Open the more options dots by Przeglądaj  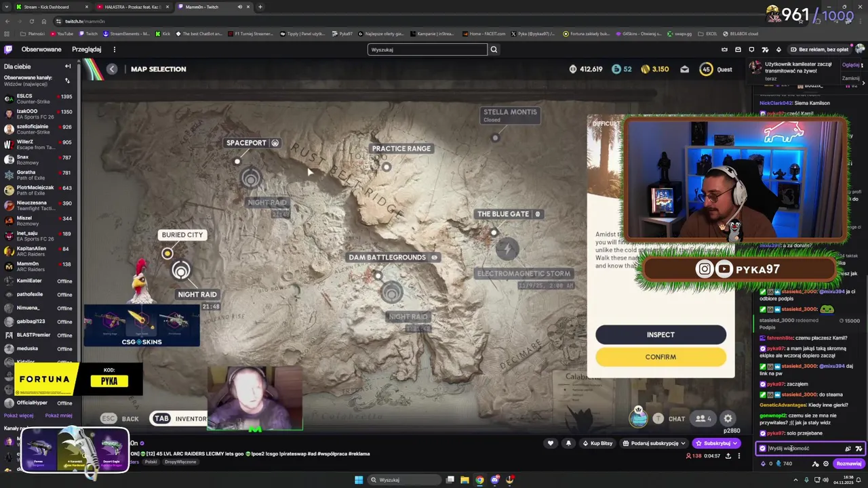114,49
